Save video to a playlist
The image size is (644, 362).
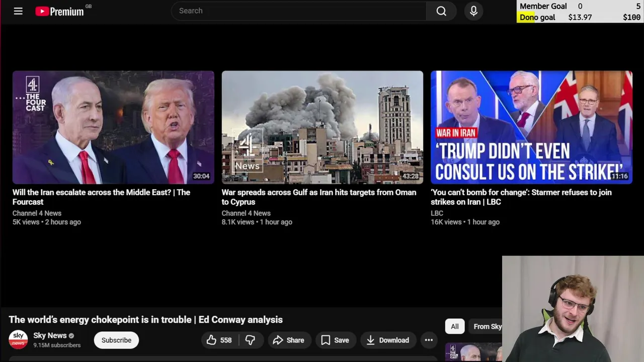coord(335,340)
